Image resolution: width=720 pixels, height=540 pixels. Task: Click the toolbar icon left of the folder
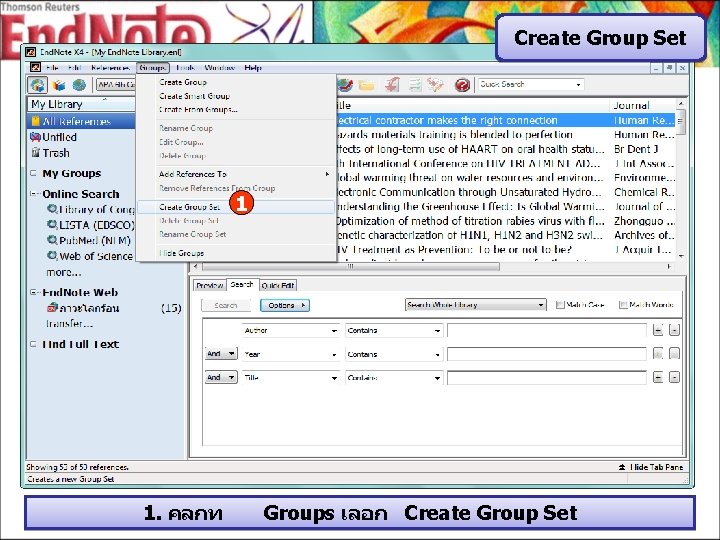tap(345, 85)
